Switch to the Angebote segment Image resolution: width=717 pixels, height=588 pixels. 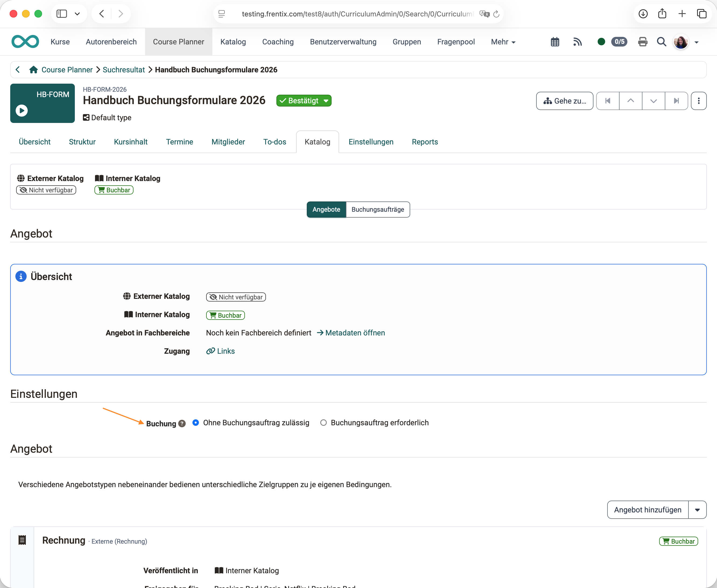click(326, 210)
